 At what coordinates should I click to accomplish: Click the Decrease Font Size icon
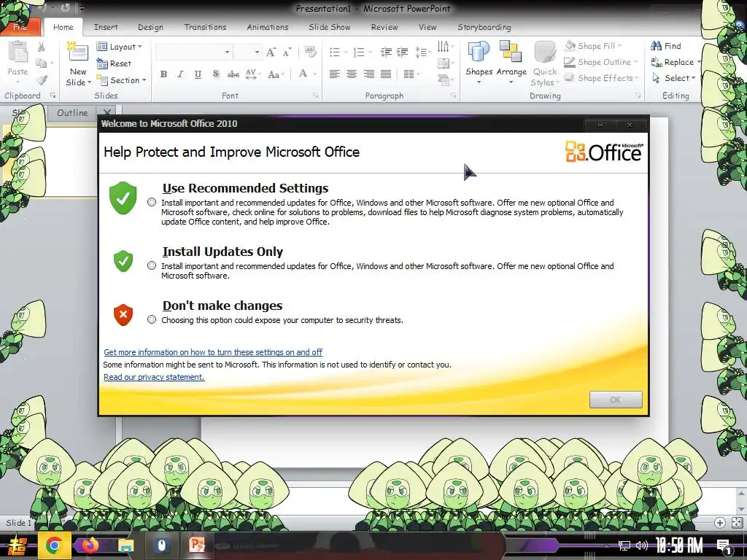pos(287,52)
